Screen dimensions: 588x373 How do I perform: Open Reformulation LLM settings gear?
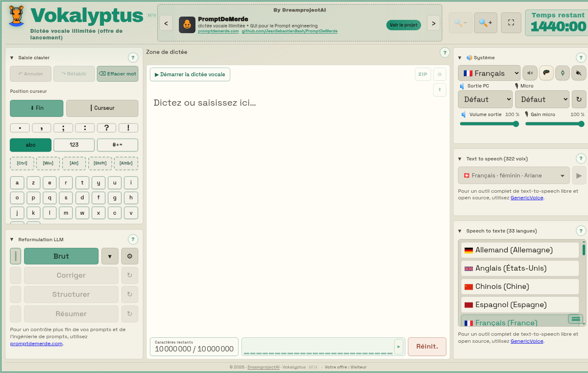pyautogui.click(x=130, y=256)
